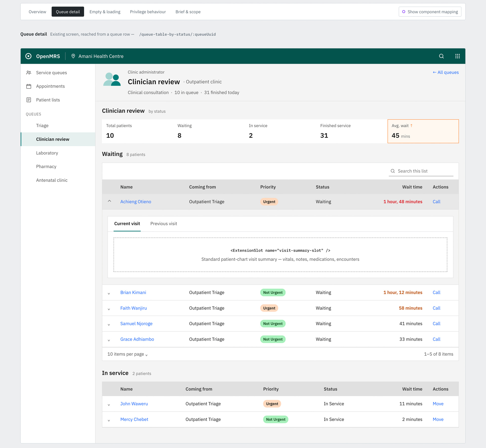Select the Triage queue

click(x=58, y=125)
